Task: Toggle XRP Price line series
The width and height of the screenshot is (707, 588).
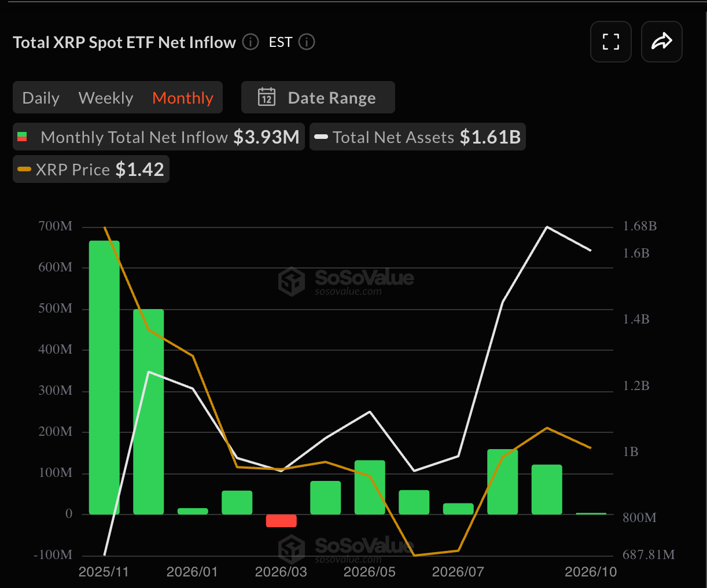Action: pyautogui.click(x=91, y=170)
